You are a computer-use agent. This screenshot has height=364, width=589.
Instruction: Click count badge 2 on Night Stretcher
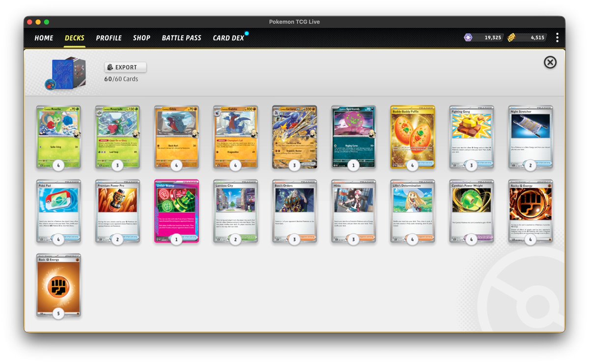pyautogui.click(x=531, y=165)
